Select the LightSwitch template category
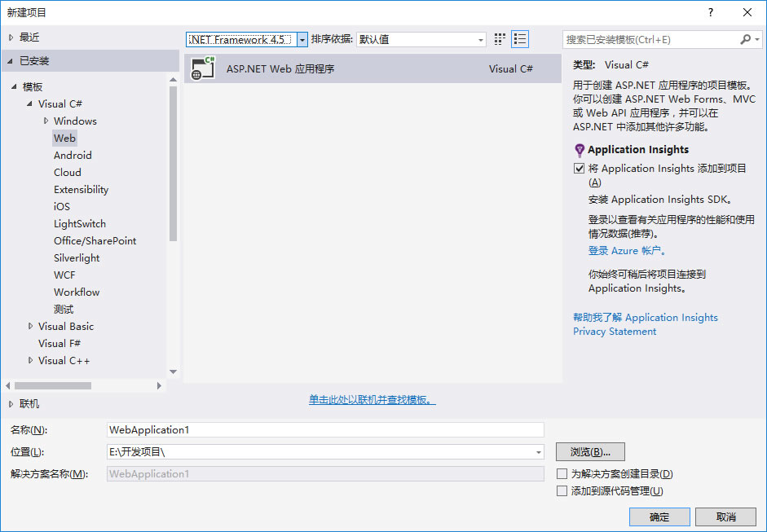 [x=80, y=223]
